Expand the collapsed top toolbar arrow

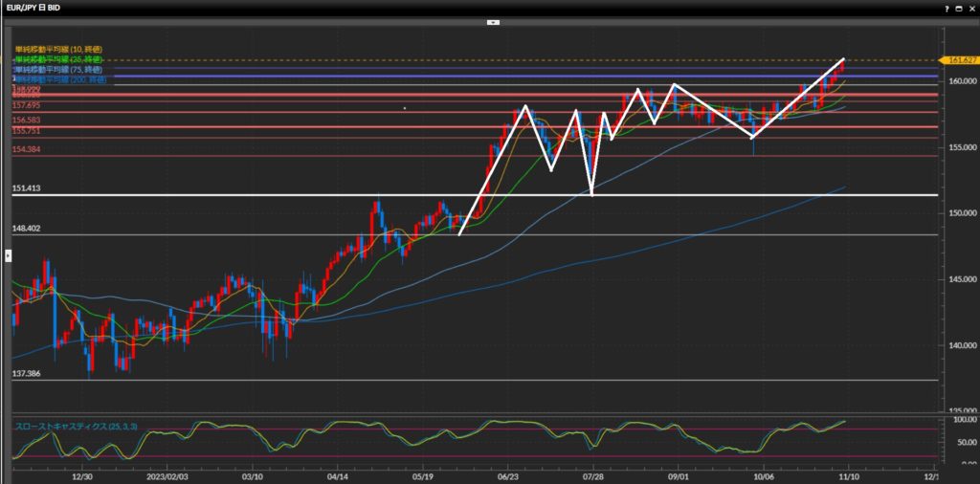[492, 21]
